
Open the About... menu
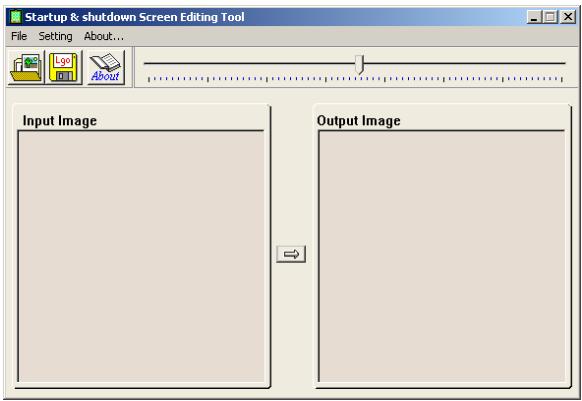[104, 36]
